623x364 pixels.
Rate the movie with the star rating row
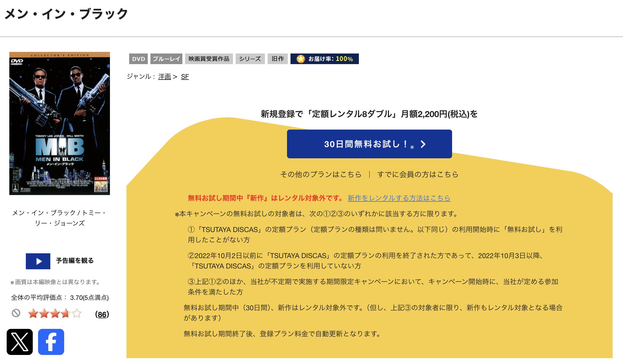tap(55, 313)
